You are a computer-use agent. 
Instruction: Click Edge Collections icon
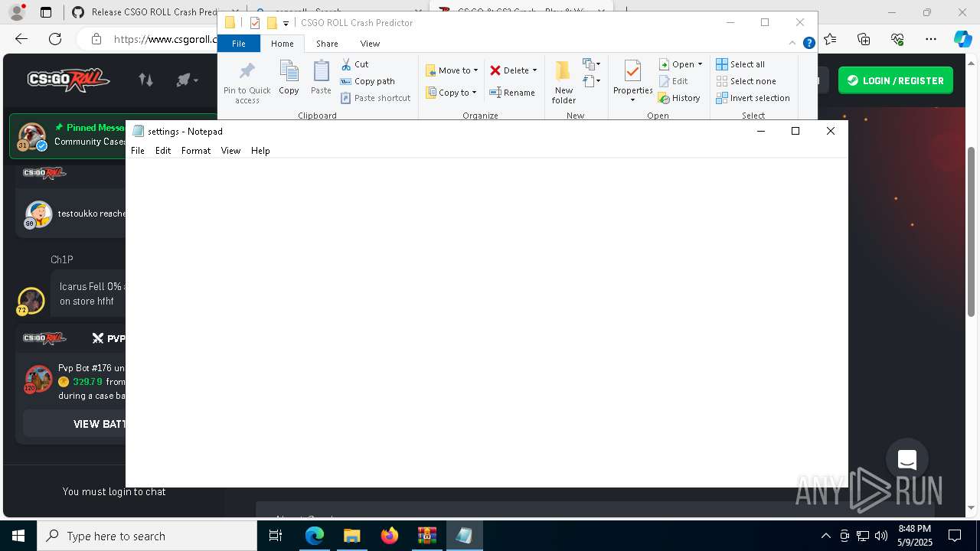point(864,39)
